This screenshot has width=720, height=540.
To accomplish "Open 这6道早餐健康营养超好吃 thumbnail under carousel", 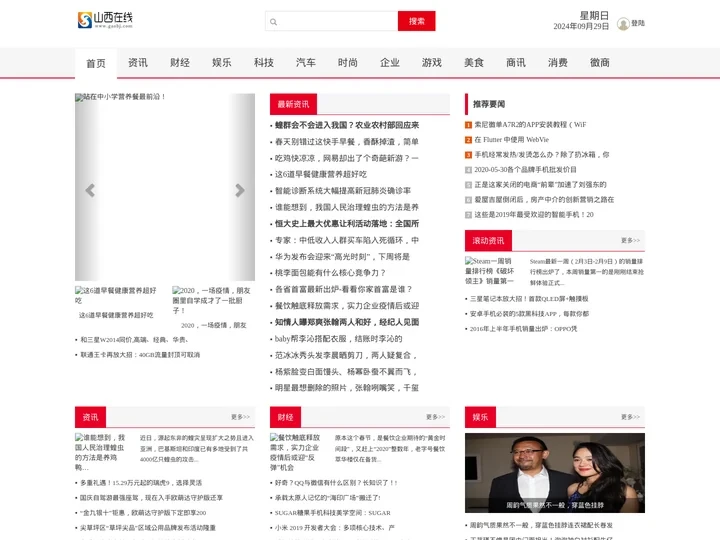I will click(x=116, y=295).
